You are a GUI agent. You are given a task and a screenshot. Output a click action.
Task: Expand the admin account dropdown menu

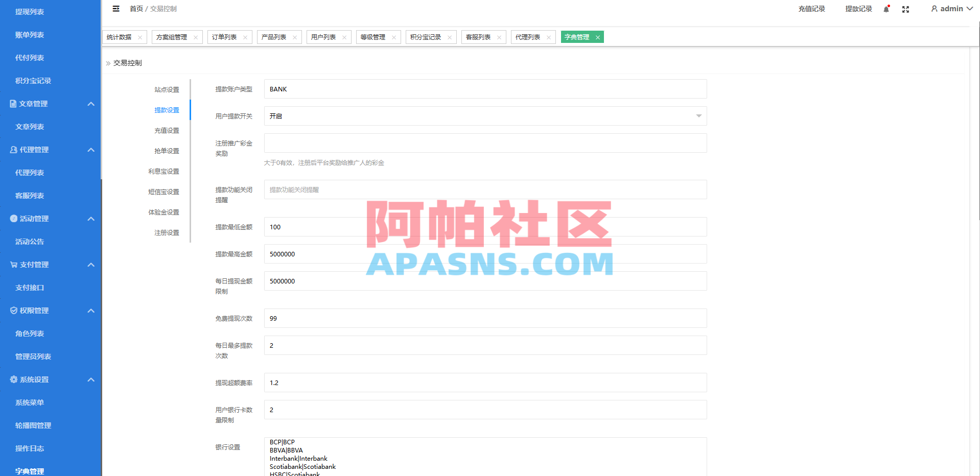(970, 9)
